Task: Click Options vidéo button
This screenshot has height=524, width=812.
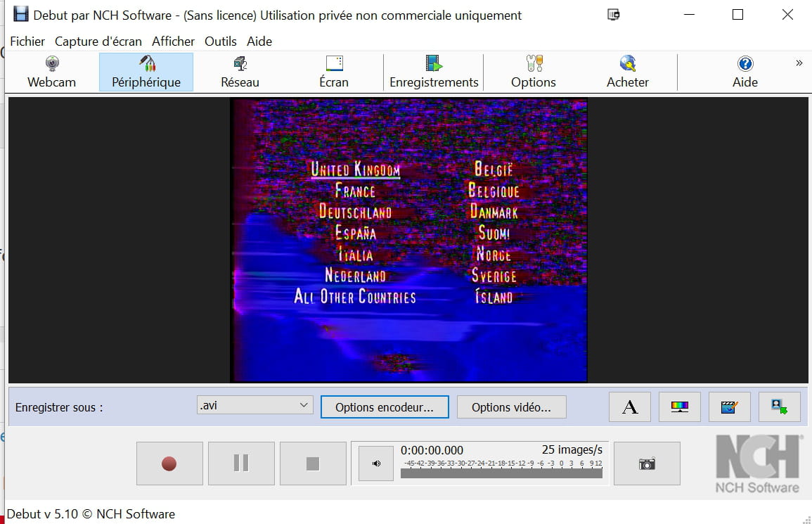Action: click(512, 407)
